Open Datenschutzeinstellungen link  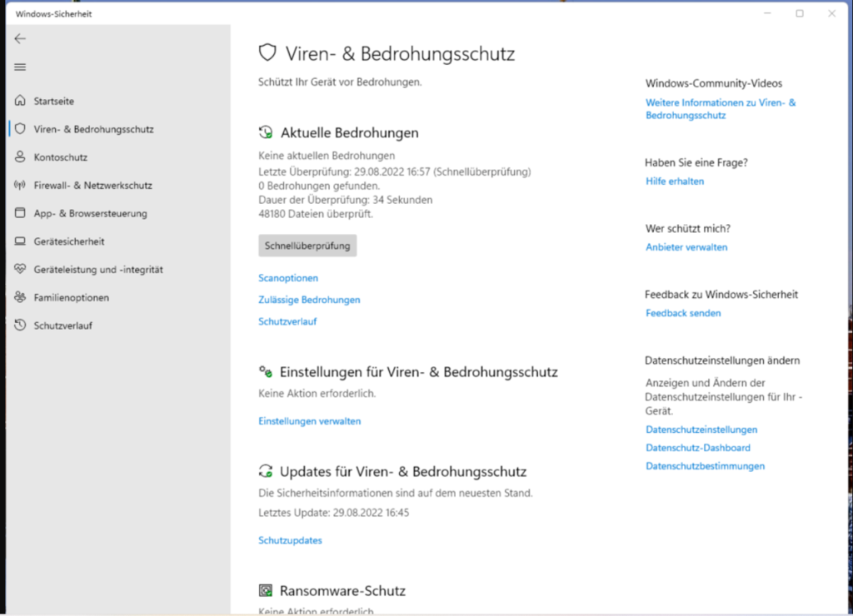(x=701, y=429)
